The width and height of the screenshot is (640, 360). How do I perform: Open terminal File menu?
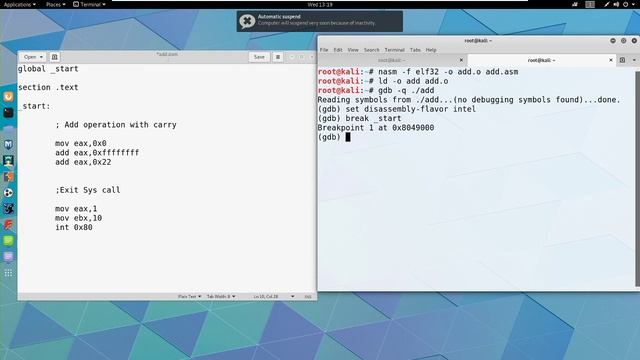(x=324, y=50)
